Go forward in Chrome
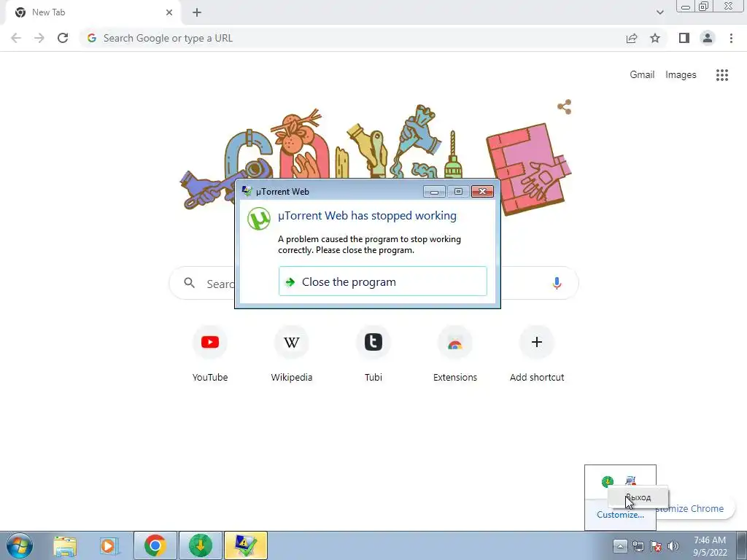This screenshot has width=747, height=560. (x=39, y=38)
